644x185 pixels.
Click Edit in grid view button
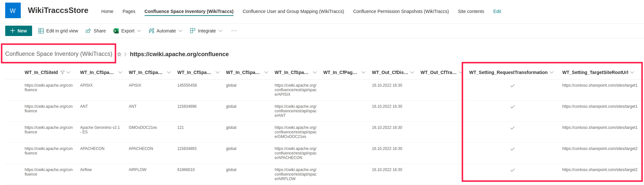click(58, 31)
